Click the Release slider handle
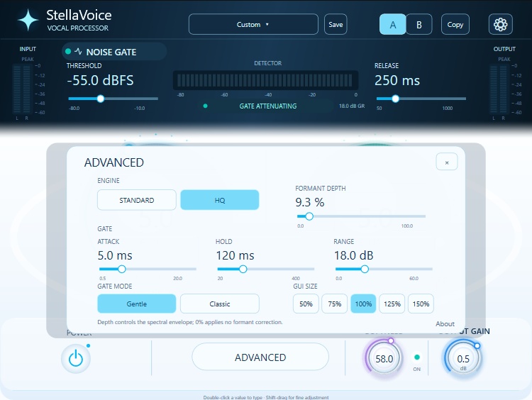The height and width of the screenshot is (400, 532). (395, 99)
